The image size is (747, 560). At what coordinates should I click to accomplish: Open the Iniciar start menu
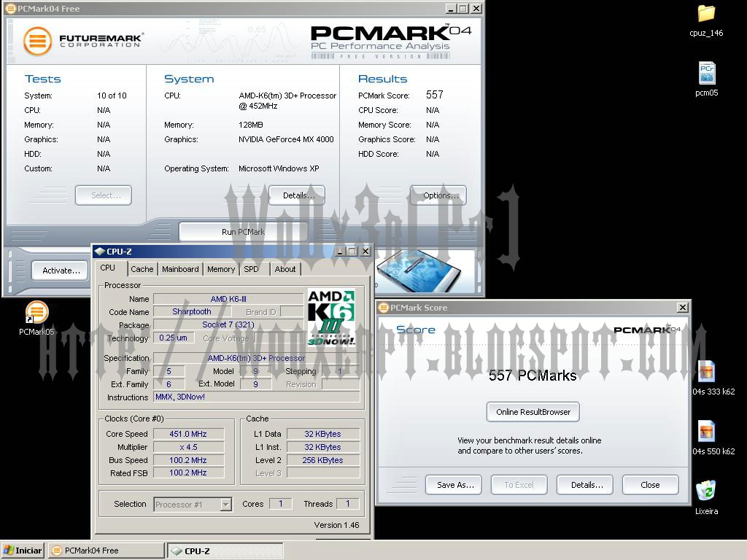[x=23, y=551]
